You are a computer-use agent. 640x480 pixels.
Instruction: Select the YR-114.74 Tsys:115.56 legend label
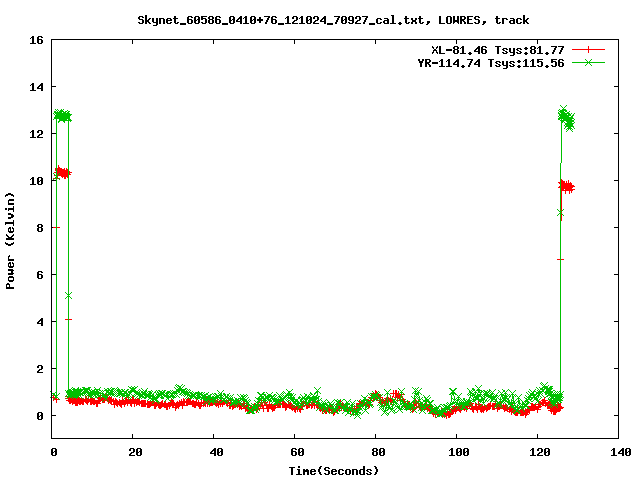point(491,63)
